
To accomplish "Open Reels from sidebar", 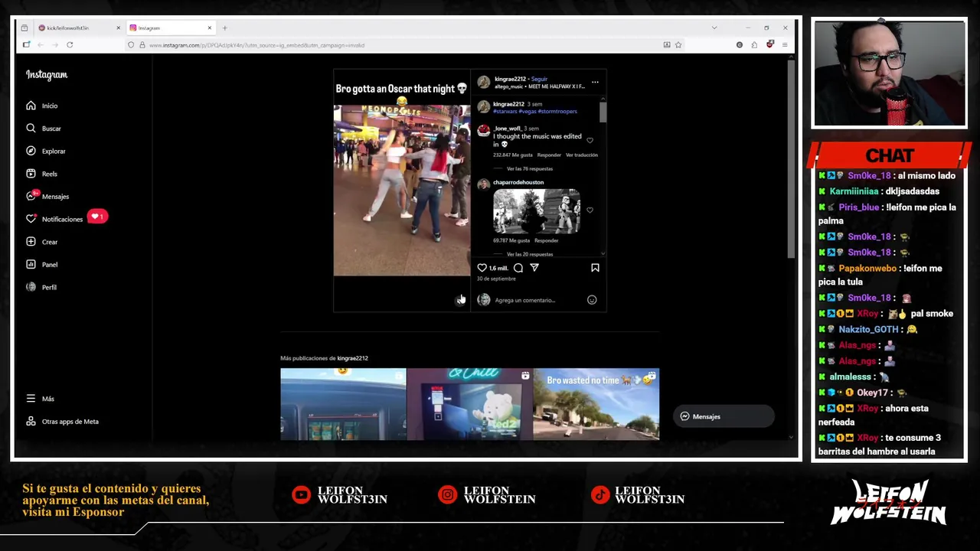I will coord(41,174).
